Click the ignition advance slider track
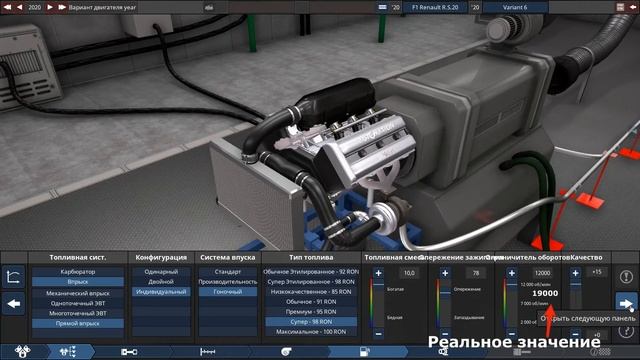The width and height of the screenshot is (640, 360). pyautogui.click(x=445, y=303)
